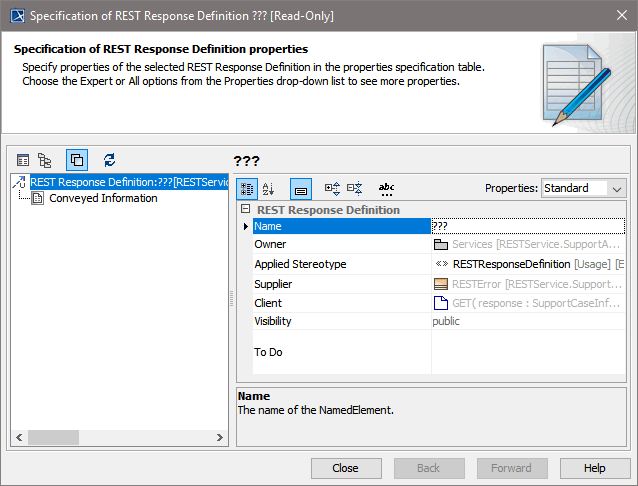Click the Close button
Viewport: 638px width, 486px height.
[x=346, y=468]
